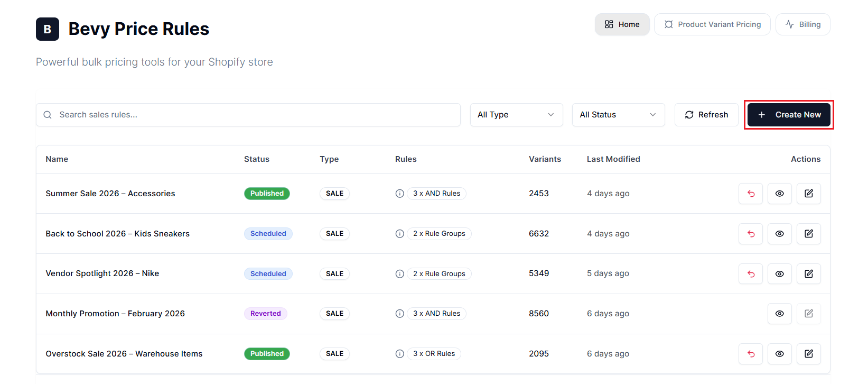Image resolution: width=868 pixels, height=384 pixels.
Task: Click the Scheduled badge for Back to School
Action: pos(268,234)
